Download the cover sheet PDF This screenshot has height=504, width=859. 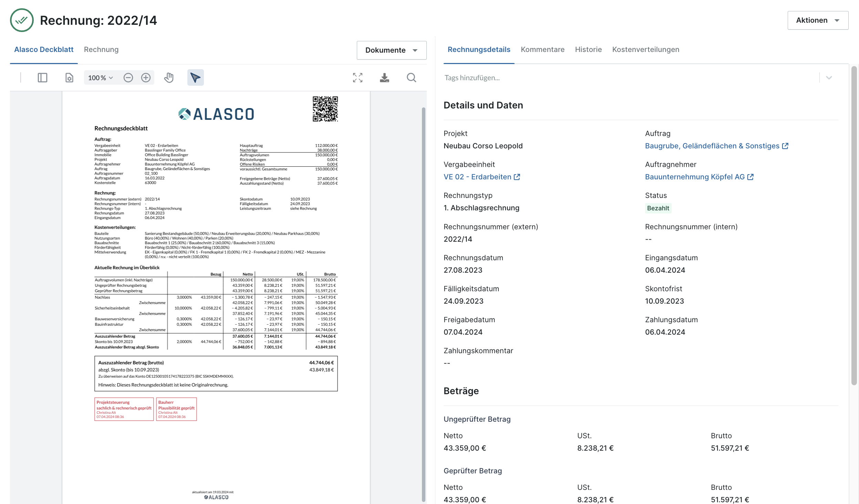pyautogui.click(x=384, y=78)
